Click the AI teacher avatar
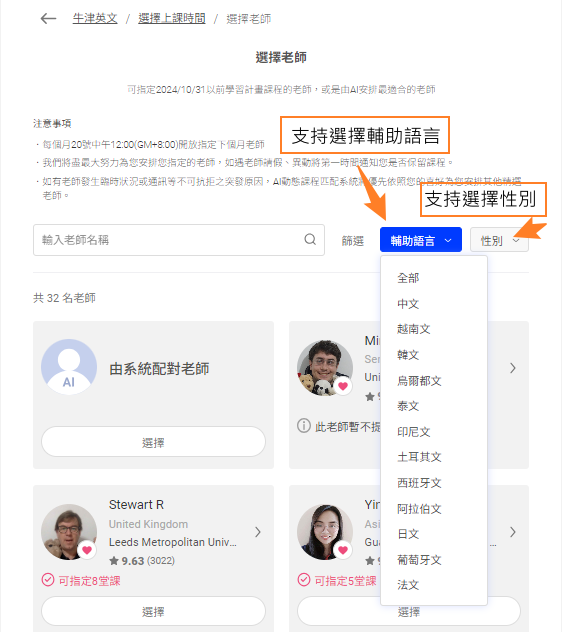The image size is (562, 632). tap(69, 367)
